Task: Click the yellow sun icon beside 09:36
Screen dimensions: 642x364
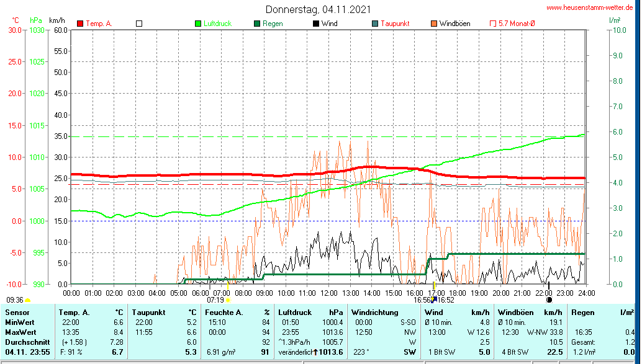Action: click(x=28, y=300)
